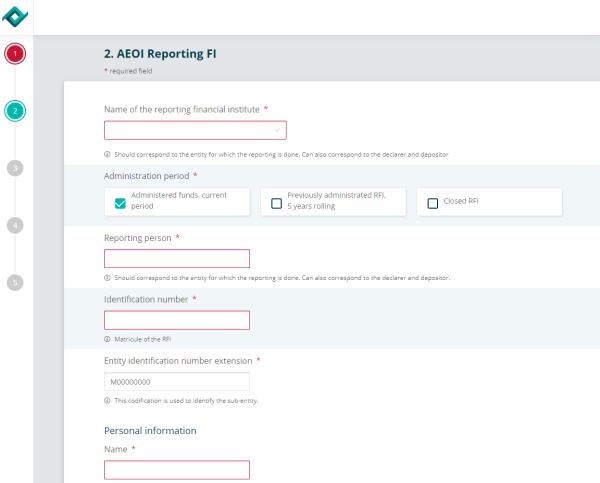Expand the chevron arrow in the institute combo box
Screen dimensions: 600x483
[277, 130]
